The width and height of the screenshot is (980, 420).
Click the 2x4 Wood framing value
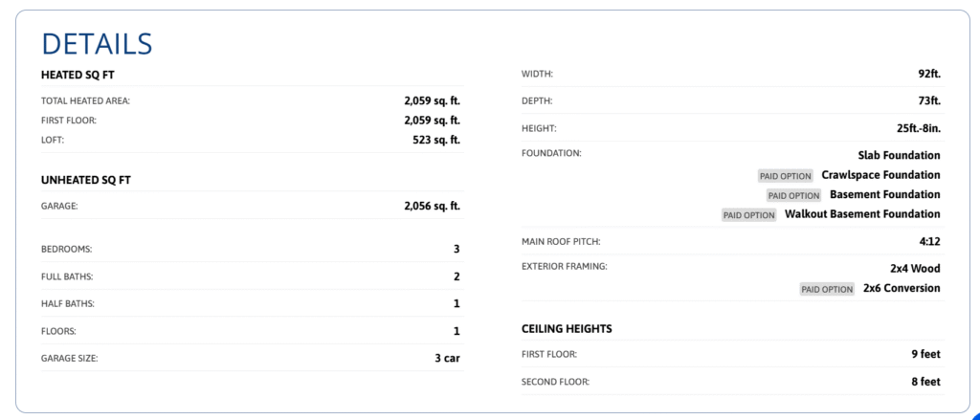pyautogui.click(x=915, y=269)
